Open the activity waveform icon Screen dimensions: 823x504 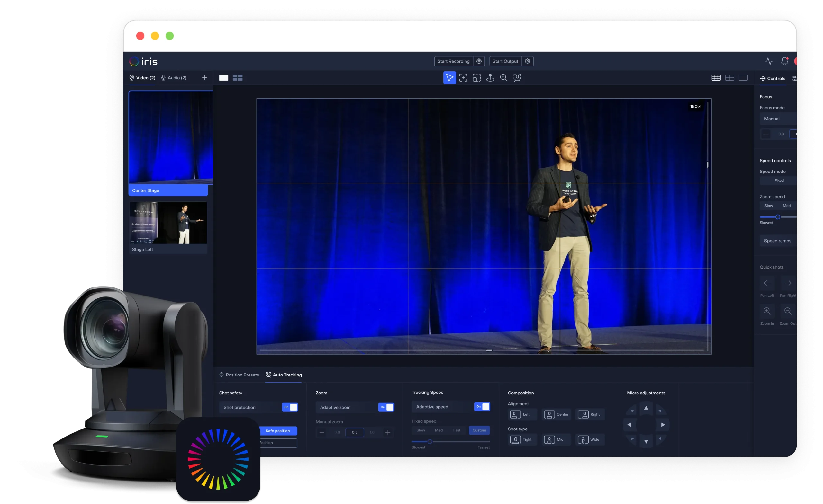[769, 61]
